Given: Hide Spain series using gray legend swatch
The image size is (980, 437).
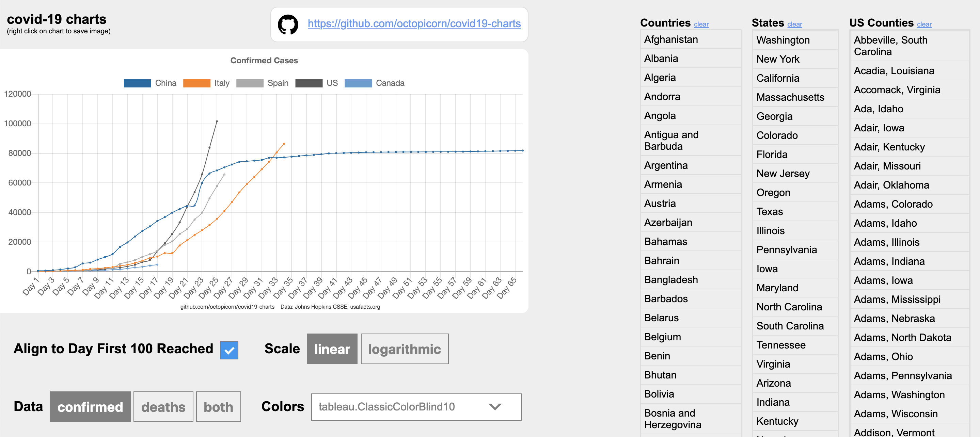Looking at the screenshot, I should click(x=250, y=83).
